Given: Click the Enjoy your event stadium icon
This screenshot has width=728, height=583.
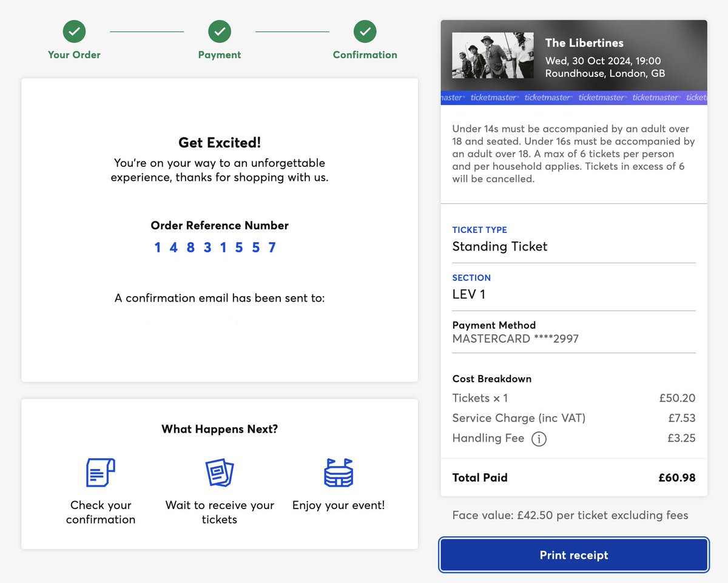Looking at the screenshot, I should pyautogui.click(x=339, y=473).
